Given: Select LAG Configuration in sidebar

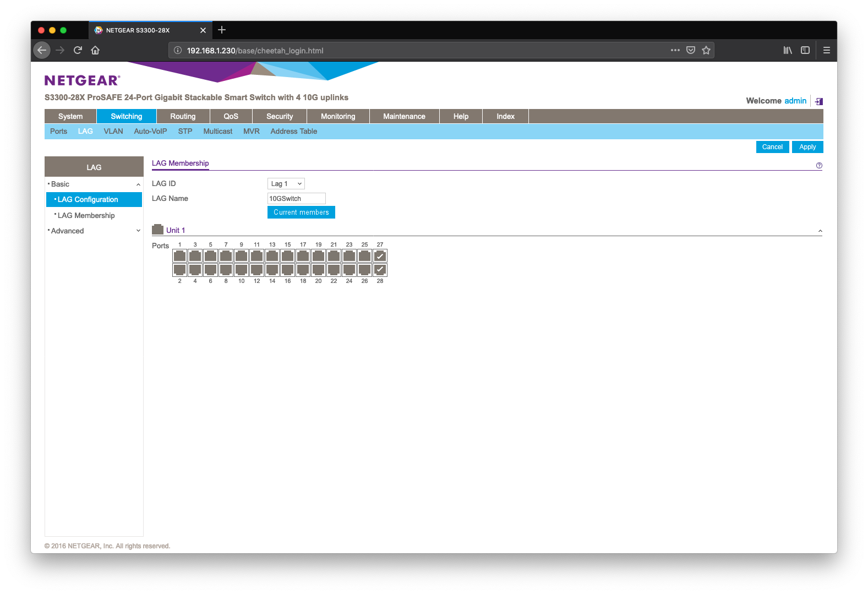Looking at the screenshot, I should [x=94, y=200].
